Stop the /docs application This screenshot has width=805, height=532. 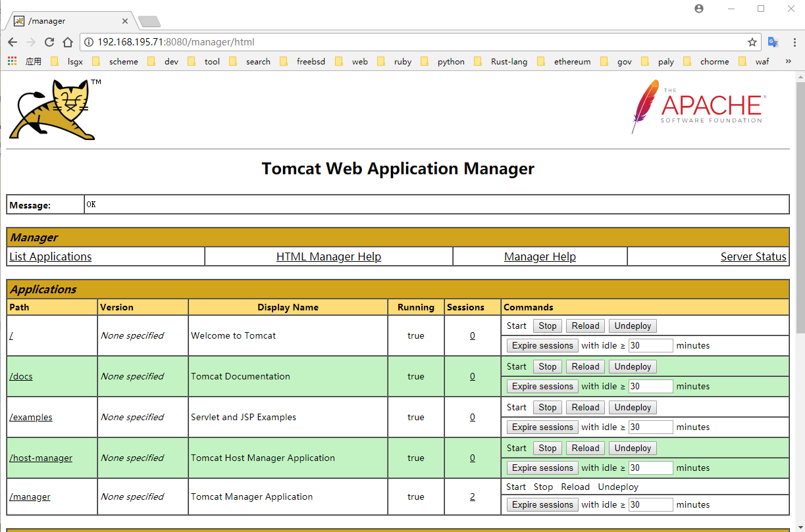(x=548, y=366)
